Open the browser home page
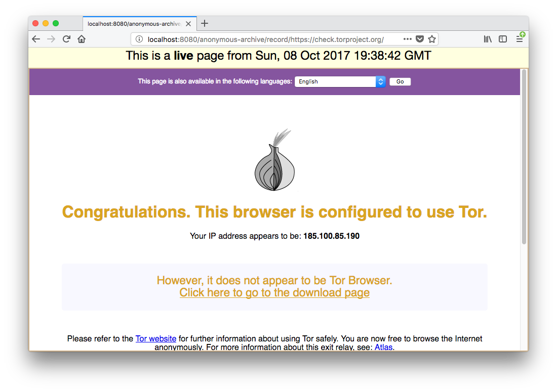This screenshot has height=392, width=557. [x=82, y=39]
